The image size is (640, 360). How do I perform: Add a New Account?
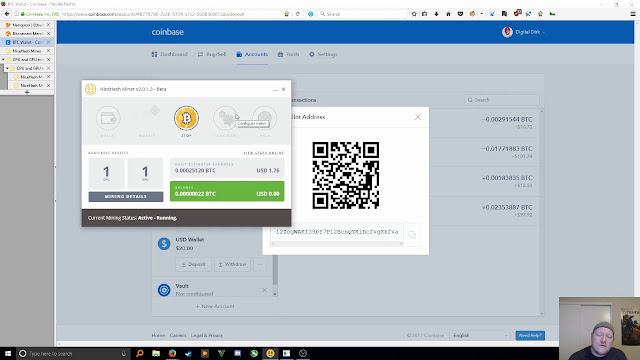215,306
